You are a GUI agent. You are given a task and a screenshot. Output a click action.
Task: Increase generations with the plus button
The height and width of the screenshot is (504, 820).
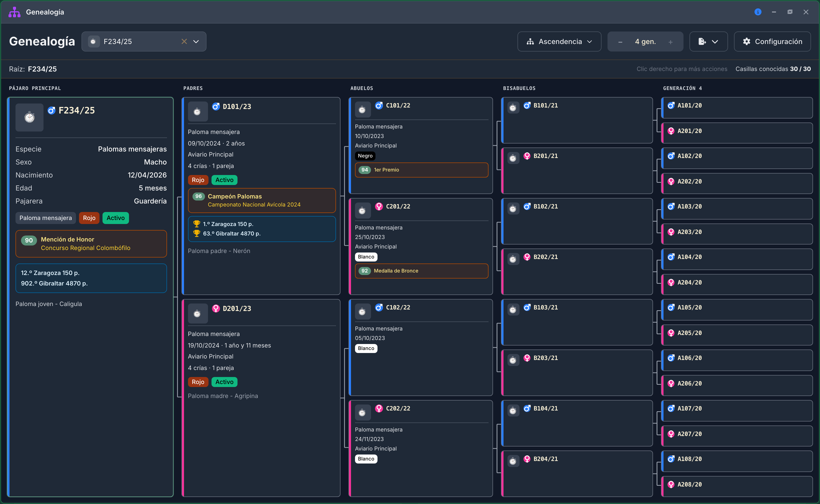pos(670,42)
